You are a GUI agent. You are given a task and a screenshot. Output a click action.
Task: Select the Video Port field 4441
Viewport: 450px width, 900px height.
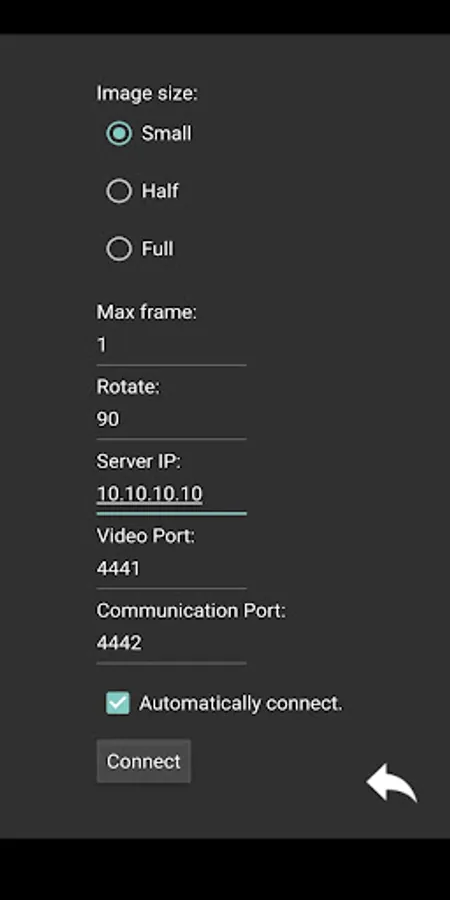tap(171, 569)
